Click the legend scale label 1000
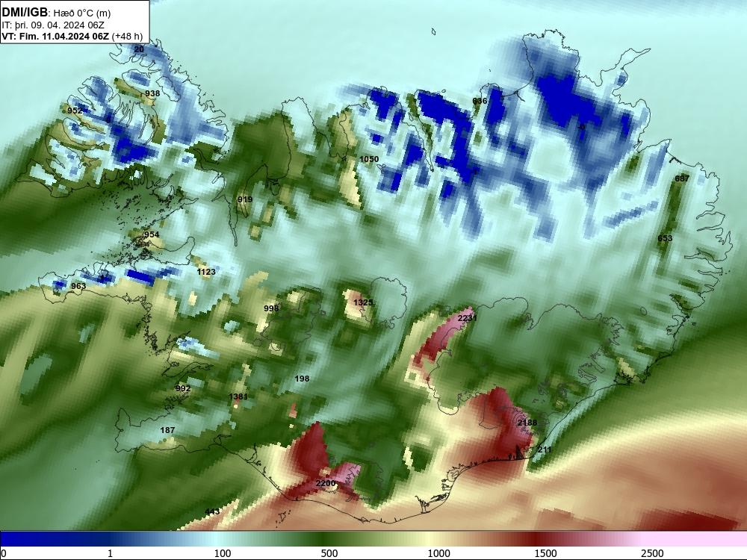Screen dimensions: 747x560 (x=438, y=553)
